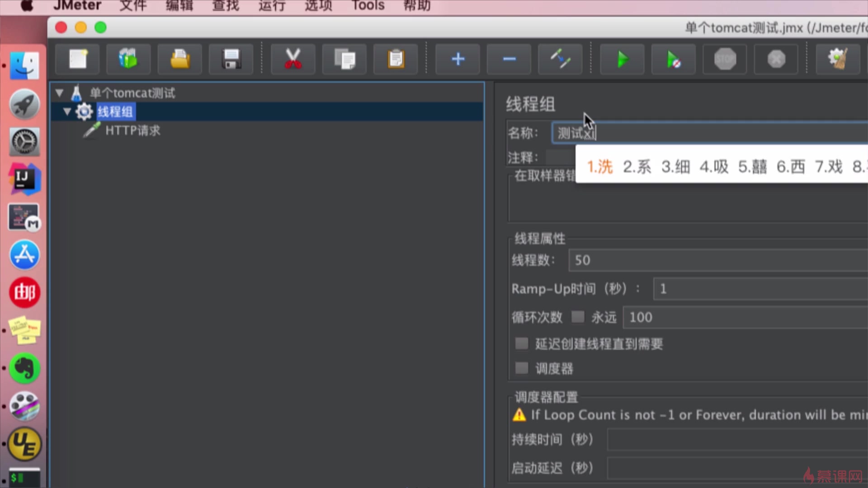Choose IME candidate 2.系
Image resolution: width=868 pixels, height=488 pixels.
(637, 167)
